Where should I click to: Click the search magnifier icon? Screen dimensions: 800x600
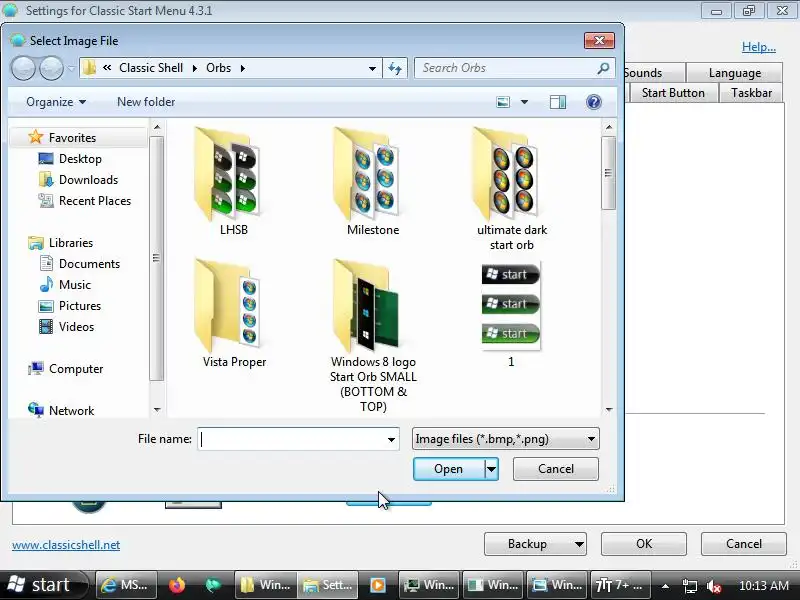[x=603, y=68]
